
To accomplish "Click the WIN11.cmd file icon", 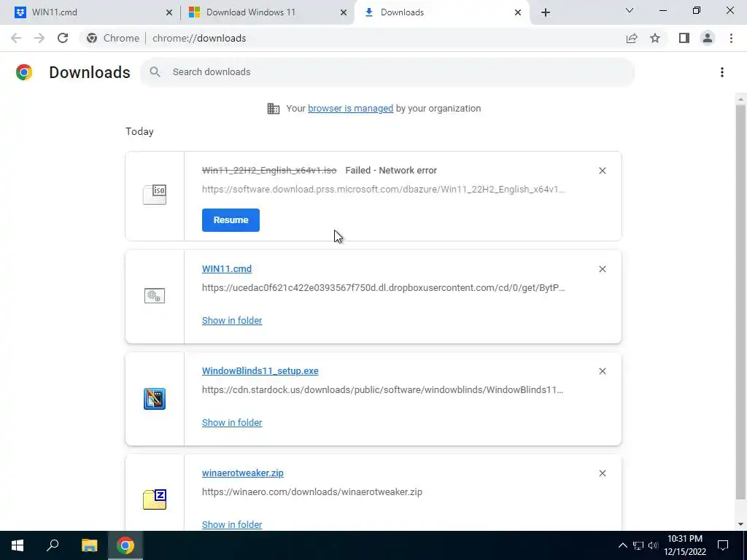I will click(x=155, y=296).
